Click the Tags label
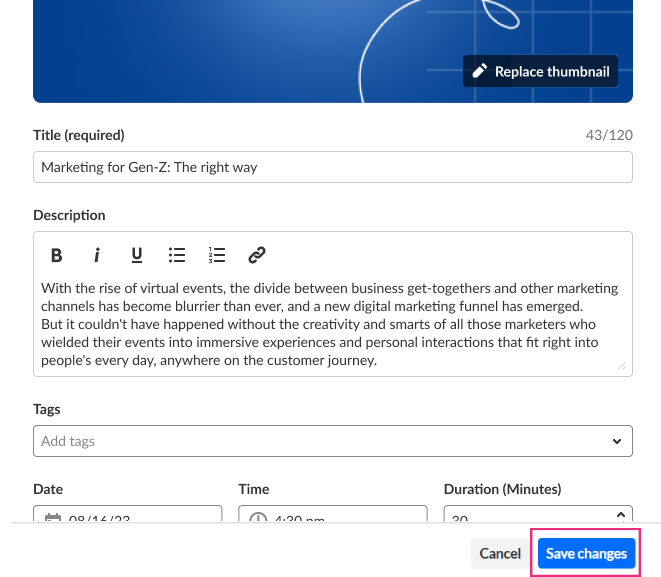This screenshot has height=577, width=661. pyautogui.click(x=47, y=409)
